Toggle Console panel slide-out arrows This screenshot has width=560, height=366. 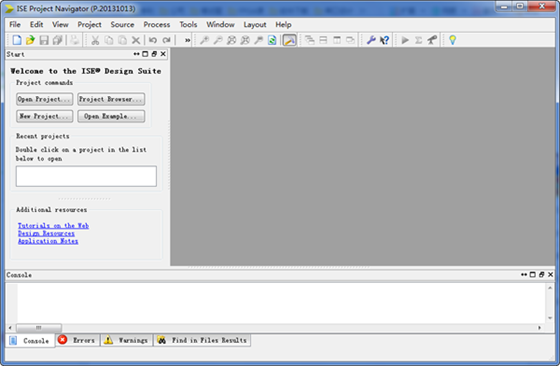(524, 275)
